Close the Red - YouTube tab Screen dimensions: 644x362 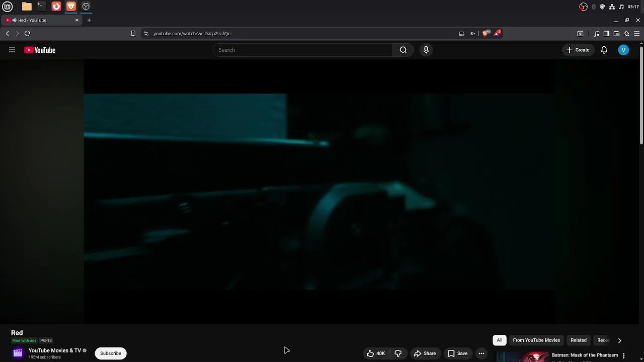[x=76, y=20]
